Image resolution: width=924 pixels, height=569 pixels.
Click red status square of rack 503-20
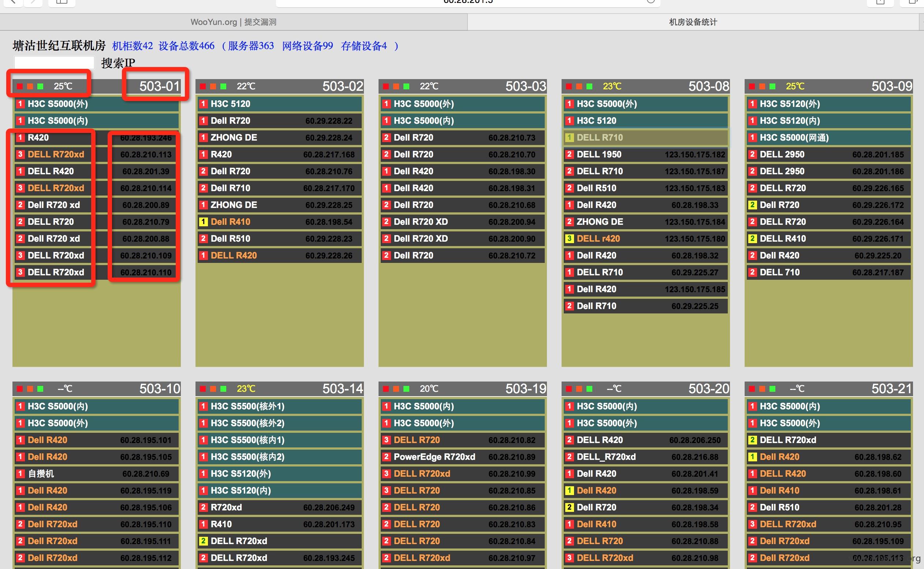pyautogui.click(x=569, y=389)
